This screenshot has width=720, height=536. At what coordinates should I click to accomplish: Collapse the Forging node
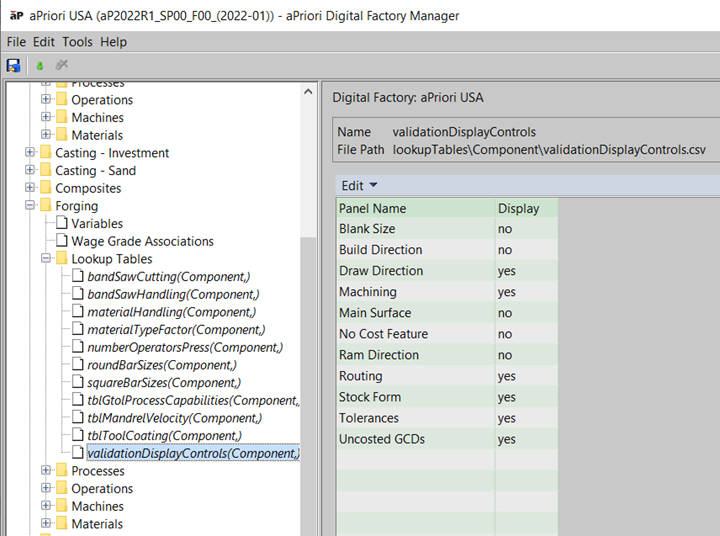click(x=29, y=205)
